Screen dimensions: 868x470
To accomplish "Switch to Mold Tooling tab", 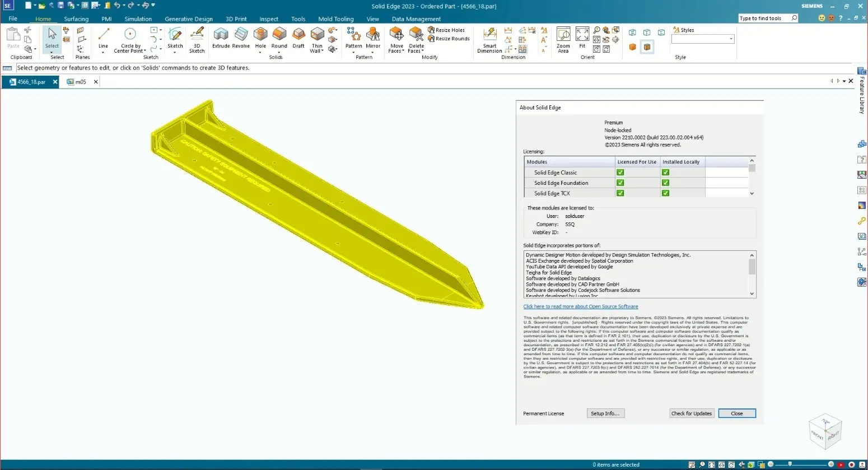I will (x=336, y=19).
